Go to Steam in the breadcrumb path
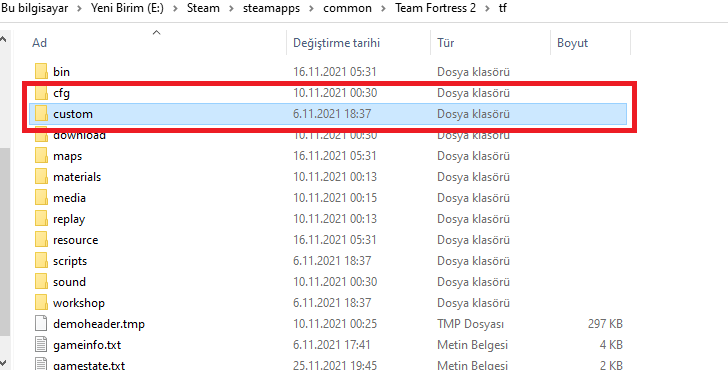This screenshot has width=728, height=370. [x=203, y=8]
